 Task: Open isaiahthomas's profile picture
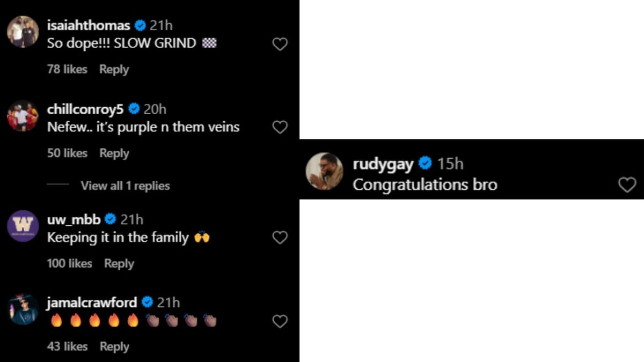(23, 32)
